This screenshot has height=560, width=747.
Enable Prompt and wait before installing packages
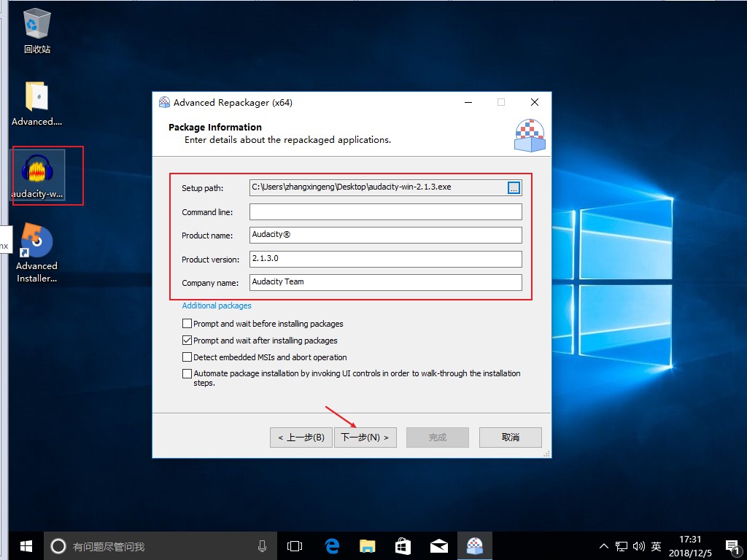pyautogui.click(x=187, y=324)
